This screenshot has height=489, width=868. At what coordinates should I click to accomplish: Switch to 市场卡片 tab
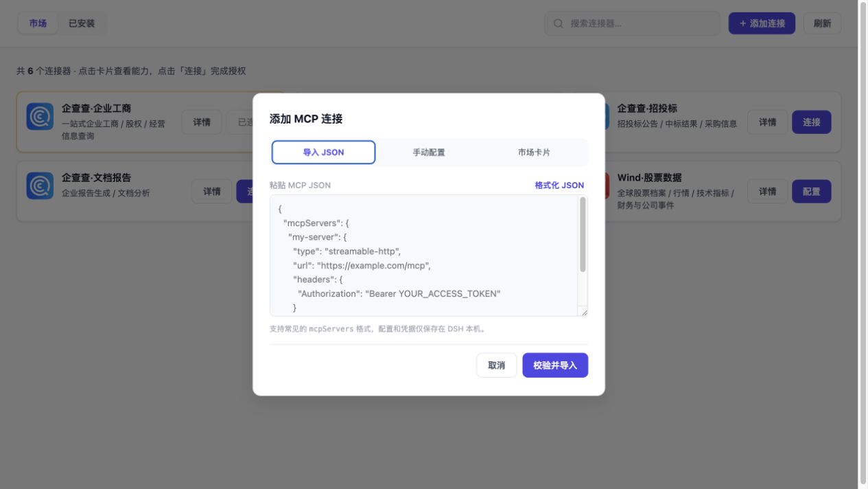coord(534,152)
